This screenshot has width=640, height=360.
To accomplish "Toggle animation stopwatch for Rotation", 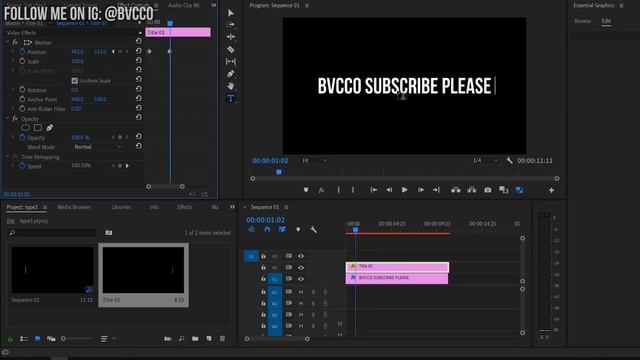I will [22, 90].
